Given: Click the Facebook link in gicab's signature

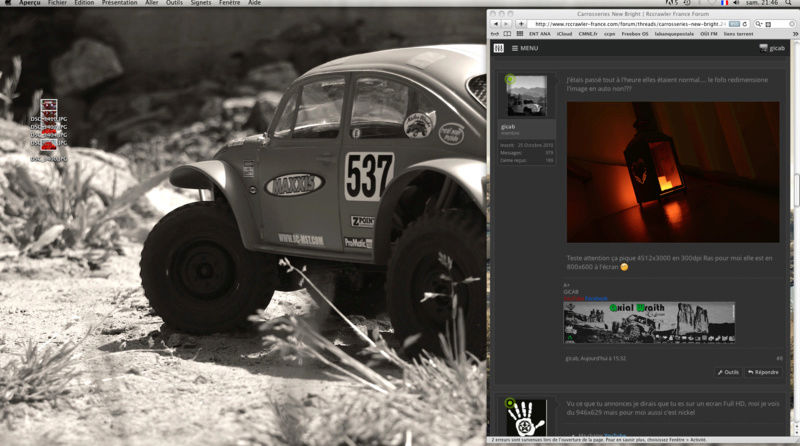Looking at the screenshot, I should 596,299.
